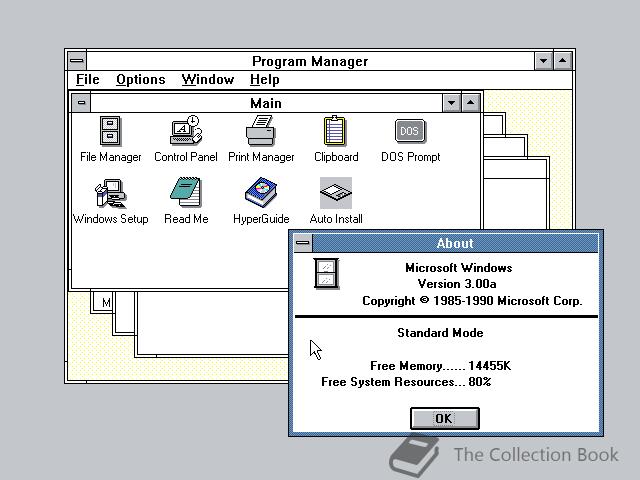Maximize the Main group window
This screenshot has height=480, width=640.
(471, 103)
